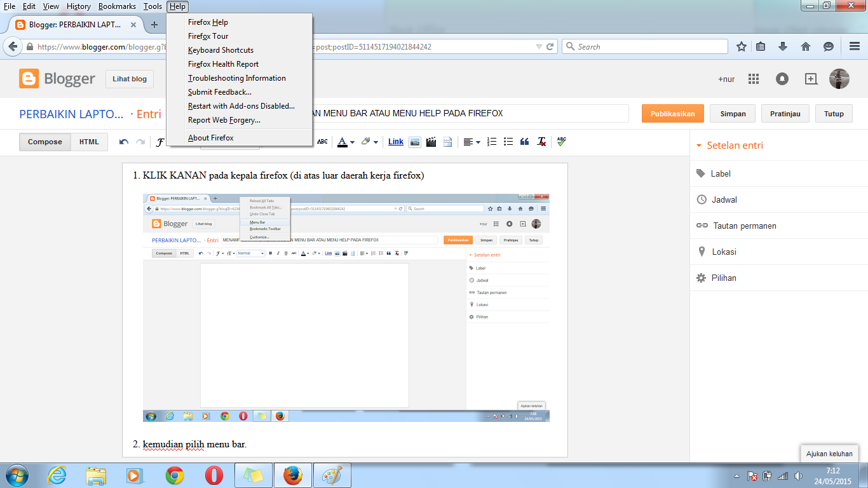Click the Publikasikan button
Image resolution: width=868 pixels, height=488 pixels.
[x=673, y=114]
